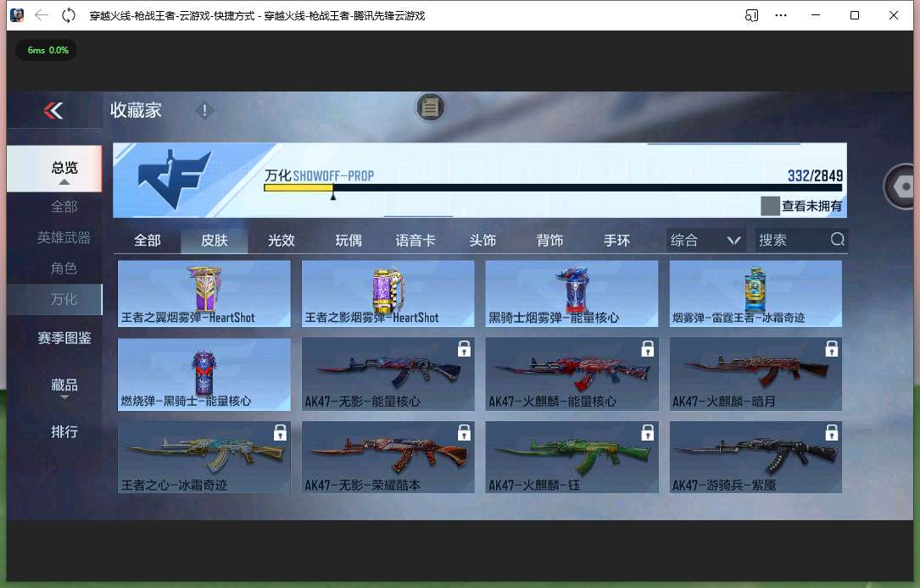Click the search magnifier icon

837,239
